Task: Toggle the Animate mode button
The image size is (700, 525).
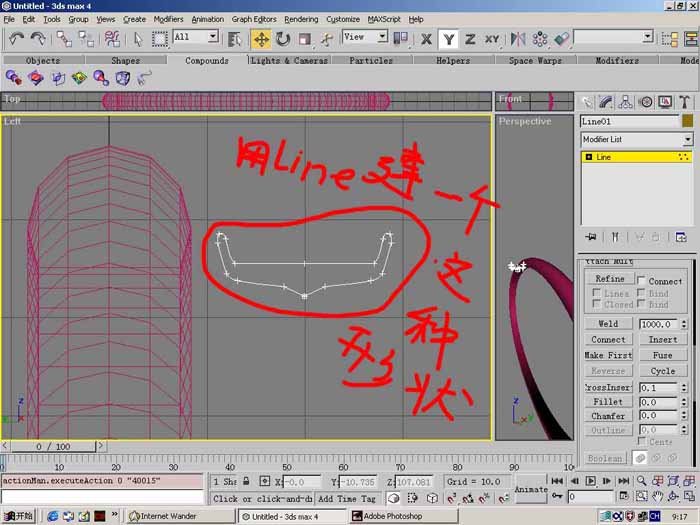Action: (531, 489)
